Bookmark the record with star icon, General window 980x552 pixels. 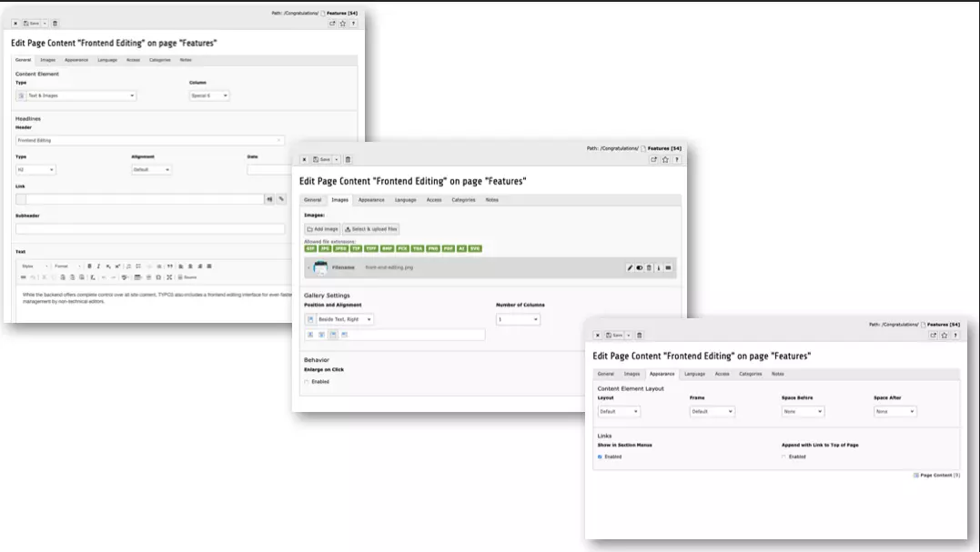pyautogui.click(x=342, y=23)
